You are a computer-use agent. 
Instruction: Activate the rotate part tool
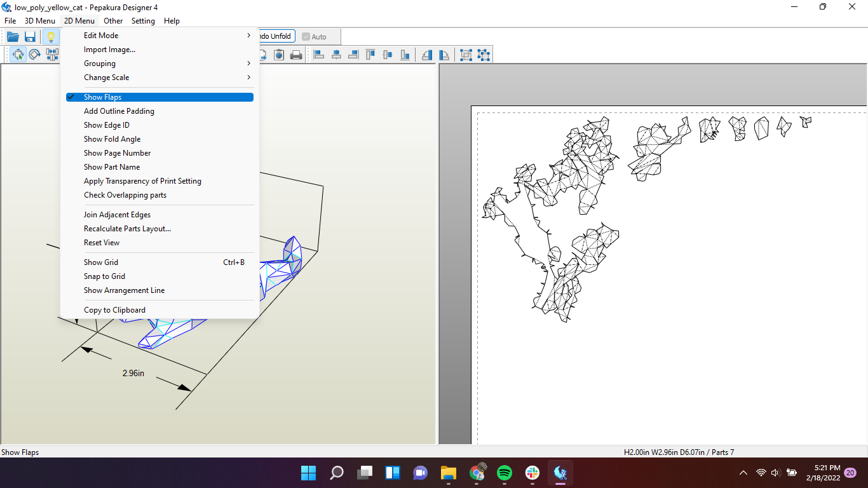34,55
